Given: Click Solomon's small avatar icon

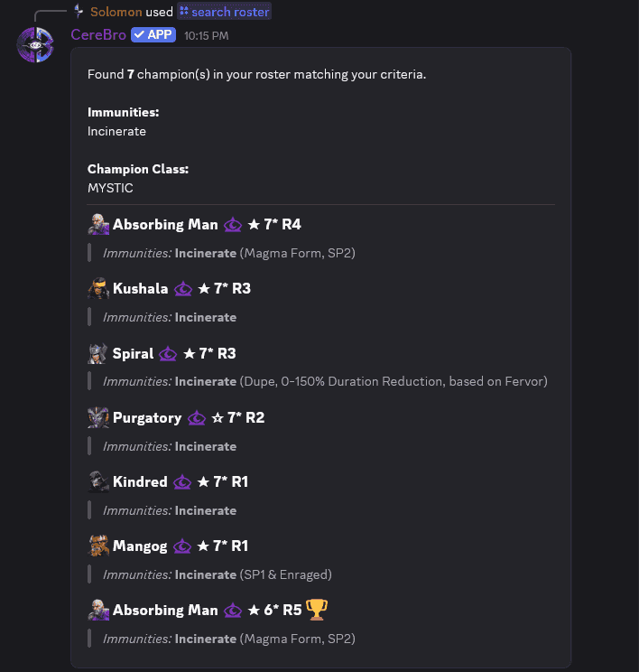Looking at the screenshot, I should coord(80,12).
